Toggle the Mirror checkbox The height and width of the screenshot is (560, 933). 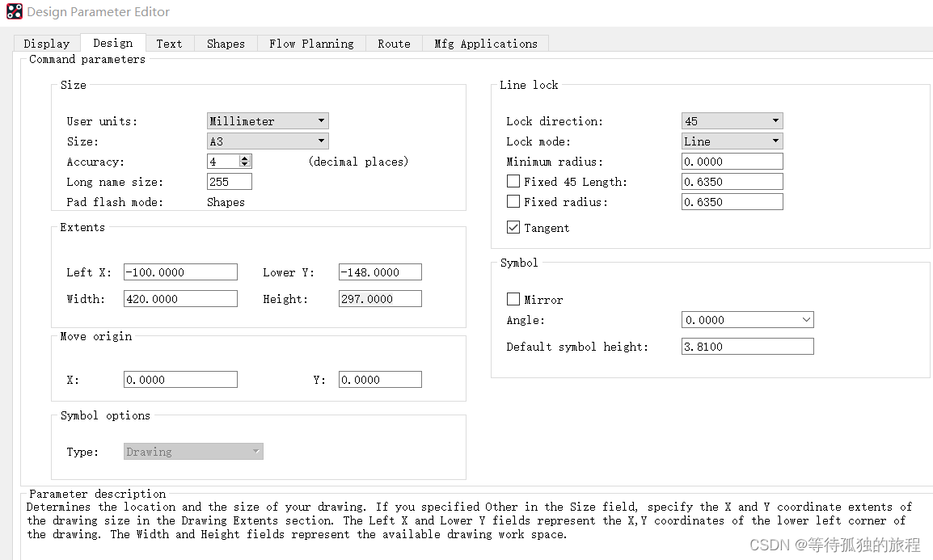513,300
